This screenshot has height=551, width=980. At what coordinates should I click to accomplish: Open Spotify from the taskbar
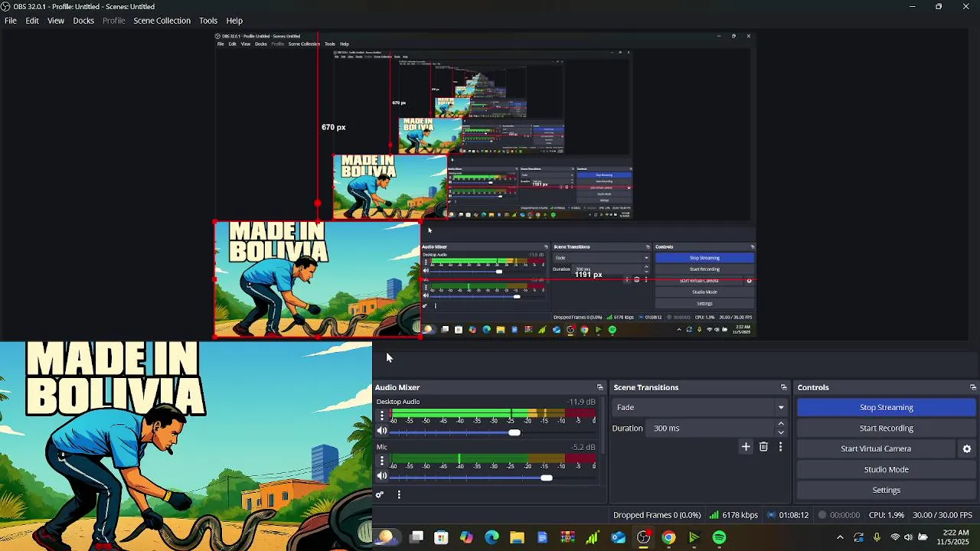click(x=719, y=537)
